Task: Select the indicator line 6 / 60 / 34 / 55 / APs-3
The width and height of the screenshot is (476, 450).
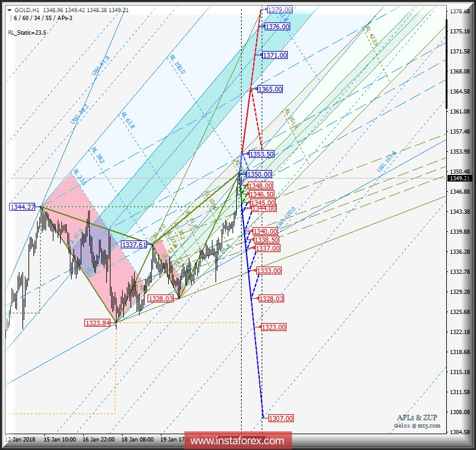Action: pyautogui.click(x=42, y=18)
